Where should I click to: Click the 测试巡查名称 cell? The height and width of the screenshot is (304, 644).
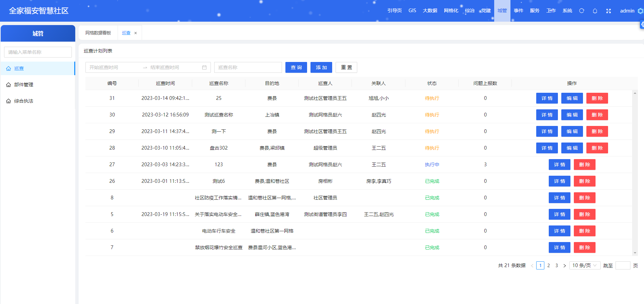[219, 115]
